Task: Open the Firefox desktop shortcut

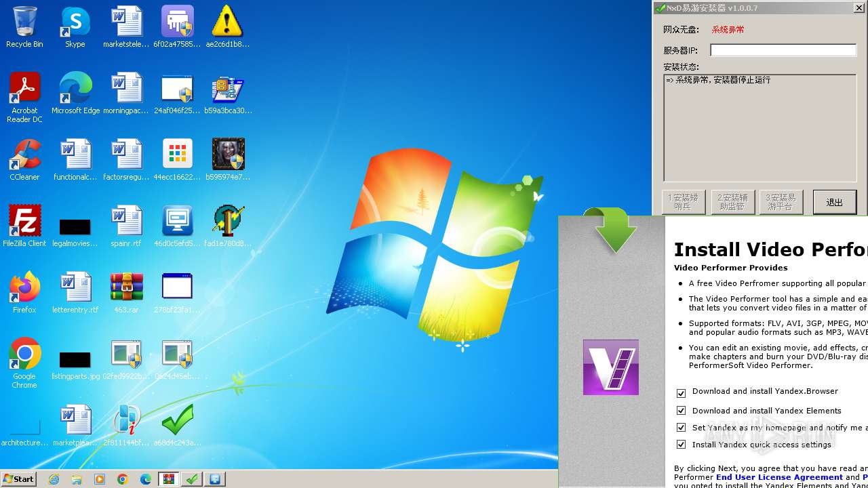Action: (24, 293)
